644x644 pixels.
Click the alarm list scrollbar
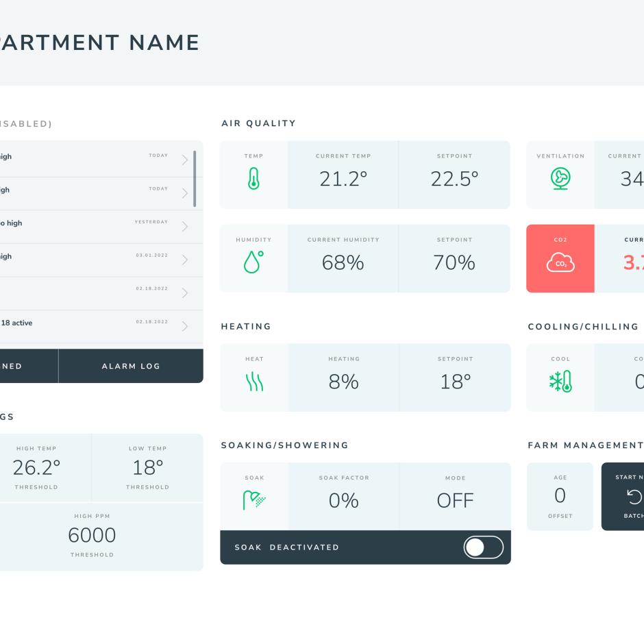click(195, 179)
